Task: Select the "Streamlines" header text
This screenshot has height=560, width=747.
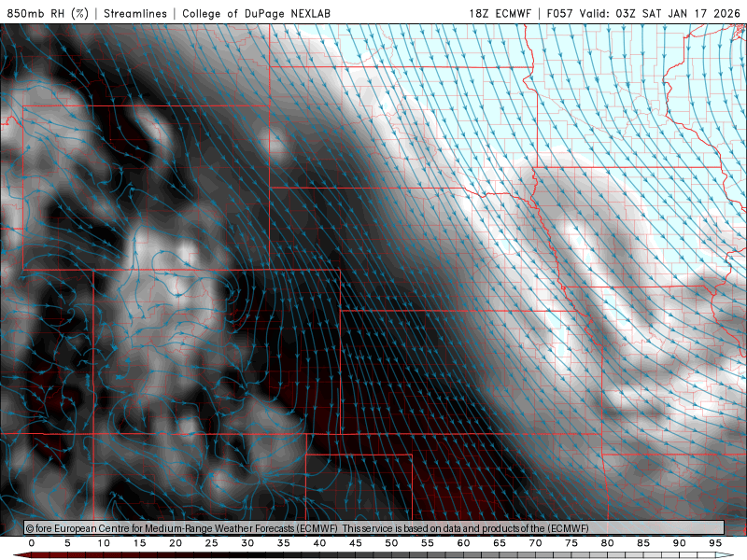Action: coord(135,13)
